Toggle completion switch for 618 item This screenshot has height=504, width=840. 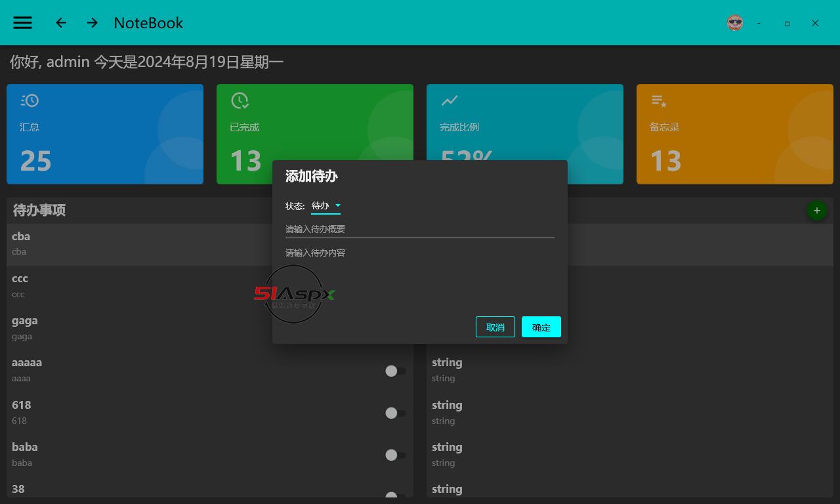click(x=395, y=413)
